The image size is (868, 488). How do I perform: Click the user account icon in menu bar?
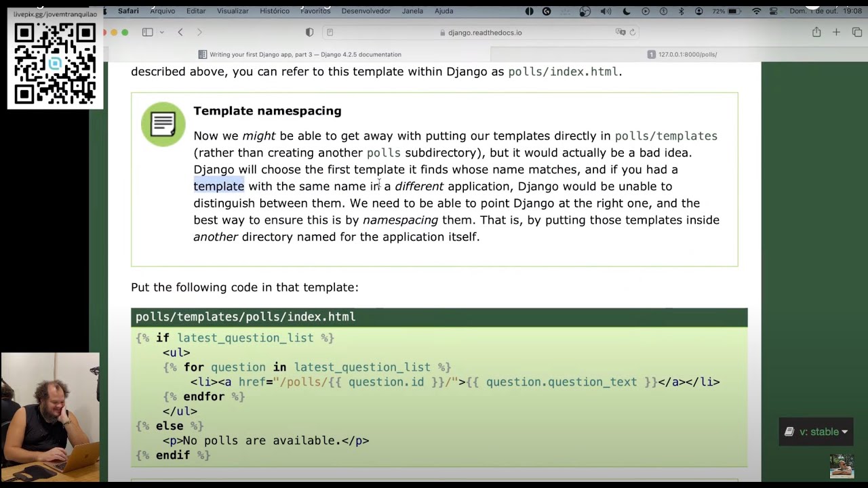699,11
